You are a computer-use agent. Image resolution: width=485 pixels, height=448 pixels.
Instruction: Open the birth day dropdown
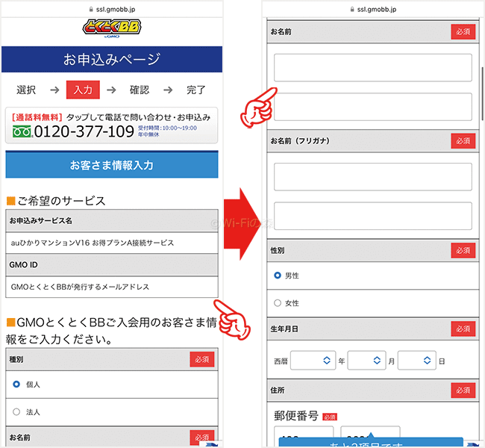click(417, 361)
